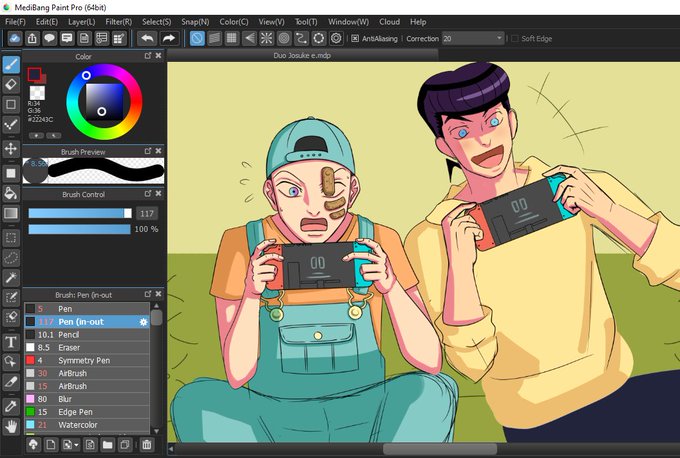Open the Snap(N) menu

point(195,22)
